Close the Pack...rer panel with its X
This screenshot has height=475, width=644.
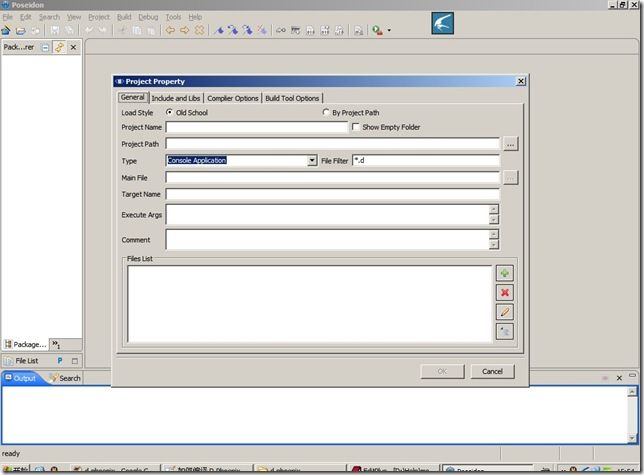tap(73, 48)
